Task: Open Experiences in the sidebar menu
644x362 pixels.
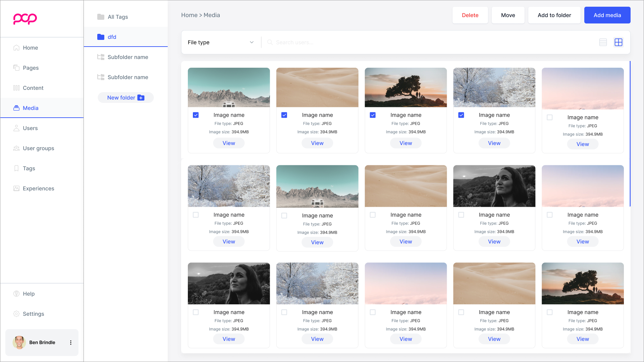Action: click(38, 188)
